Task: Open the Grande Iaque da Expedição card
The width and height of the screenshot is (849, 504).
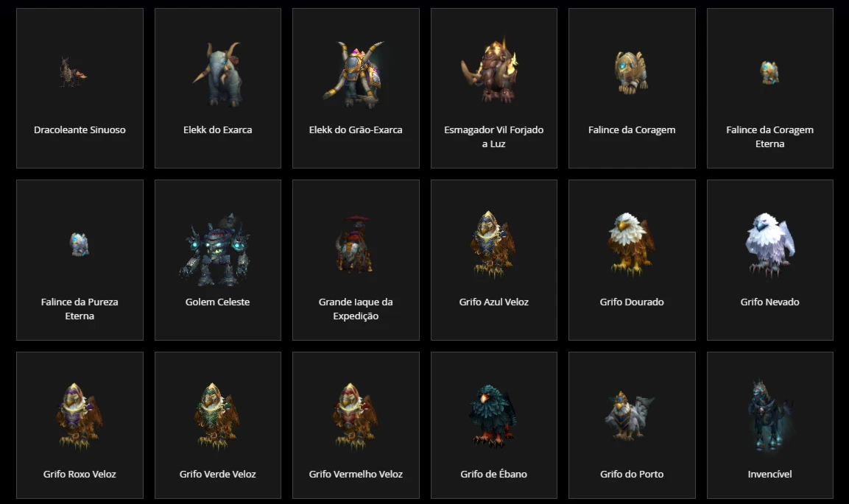Action: click(356, 260)
